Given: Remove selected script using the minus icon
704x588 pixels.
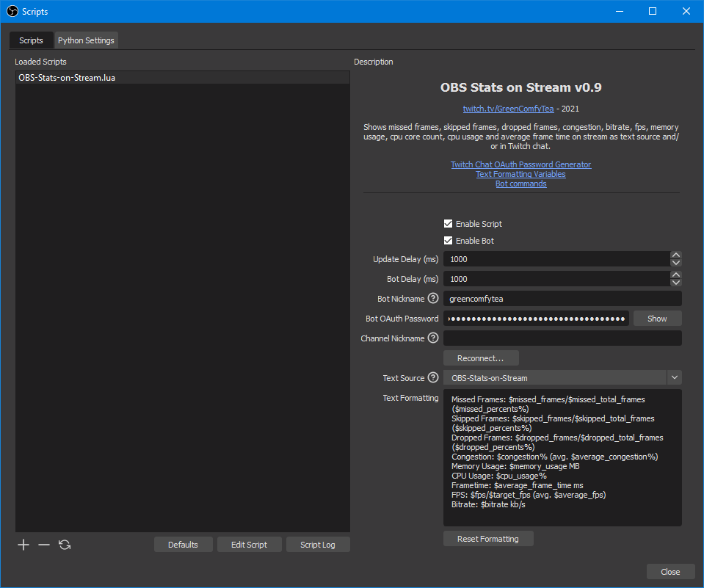Looking at the screenshot, I should [x=43, y=545].
